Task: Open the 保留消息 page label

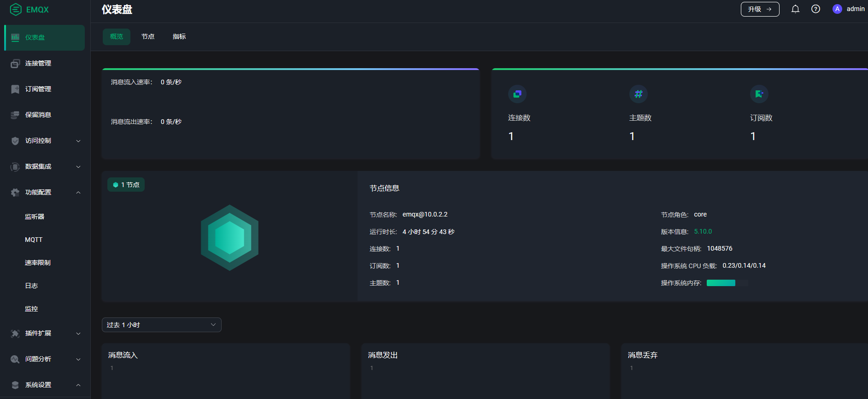Action: pyautogui.click(x=38, y=115)
